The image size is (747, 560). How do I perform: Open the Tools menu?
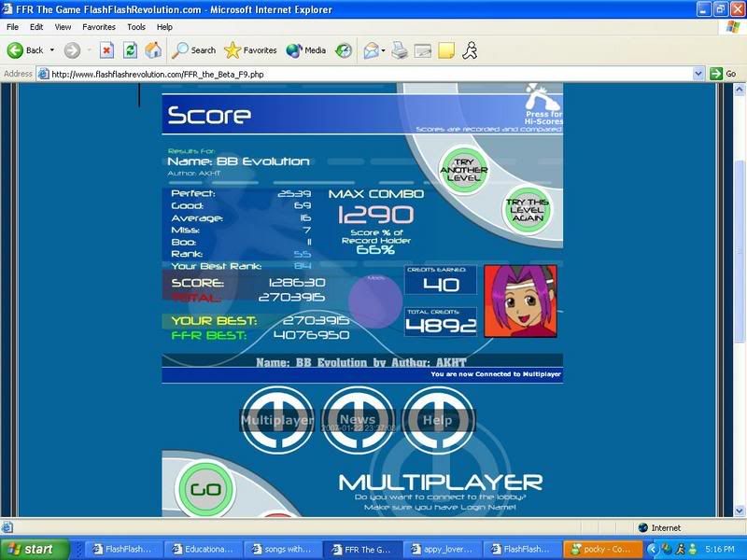[135, 27]
